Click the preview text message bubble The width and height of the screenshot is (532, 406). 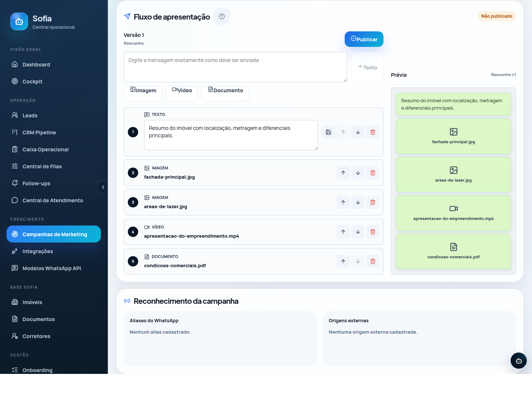pos(453,104)
